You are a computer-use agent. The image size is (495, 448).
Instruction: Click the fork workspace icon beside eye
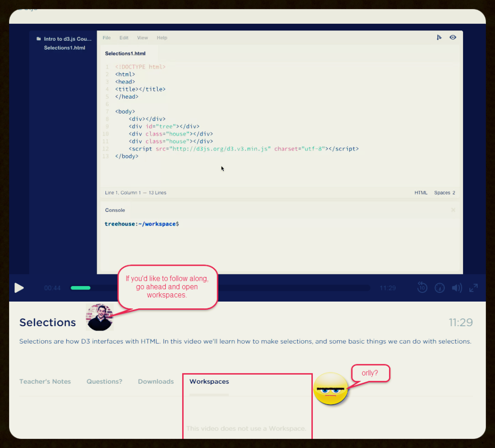tap(439, 37)
